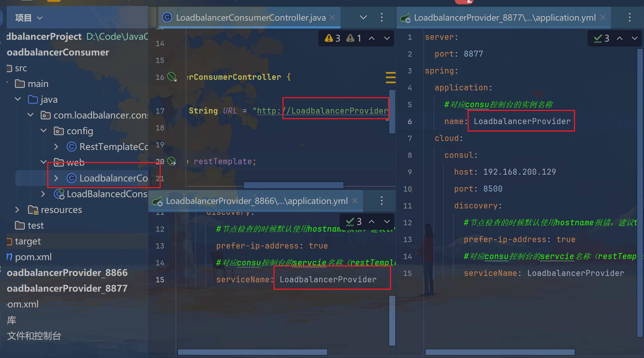The image size is (644, 358).
Task: Select the java folder
Action: [x=43, y=99]
